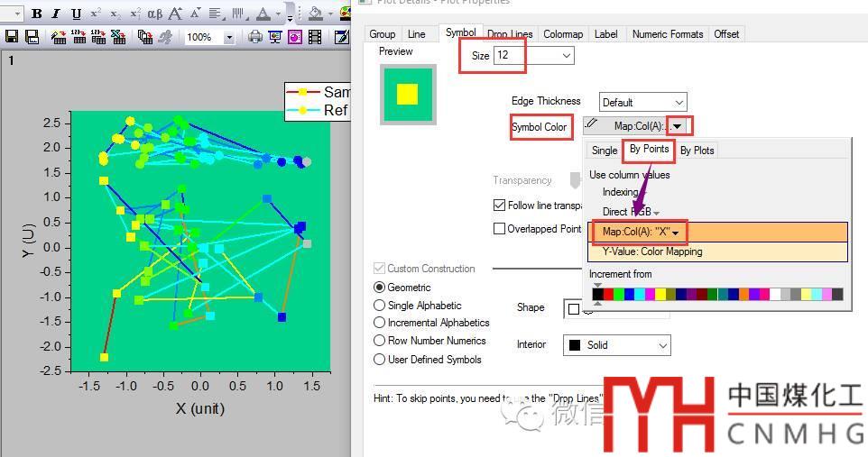Open the Symbol Color dropdown arrow
The width and height of the screenshot is (868, 457).
click(x=678, y=127)
